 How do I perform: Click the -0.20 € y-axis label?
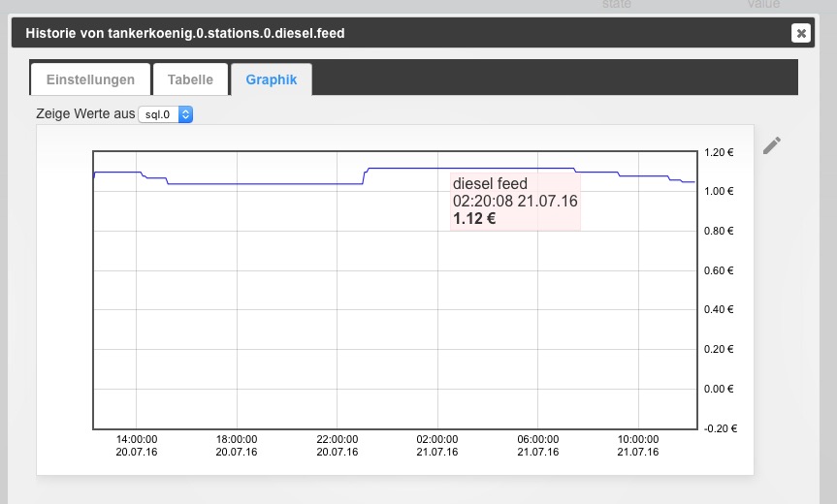point(718,428)
